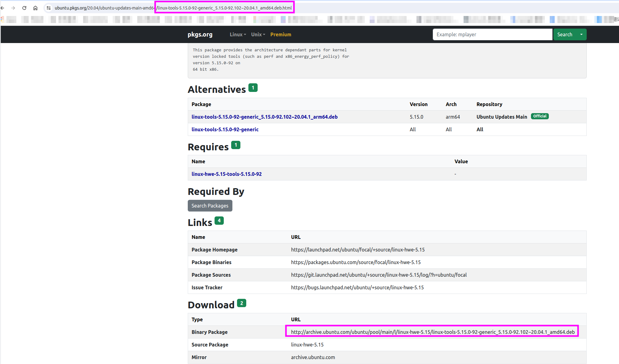This screenshot has height=364, width=619.
Task: Click the Official repository badge
Action: (x=540, y=116)
